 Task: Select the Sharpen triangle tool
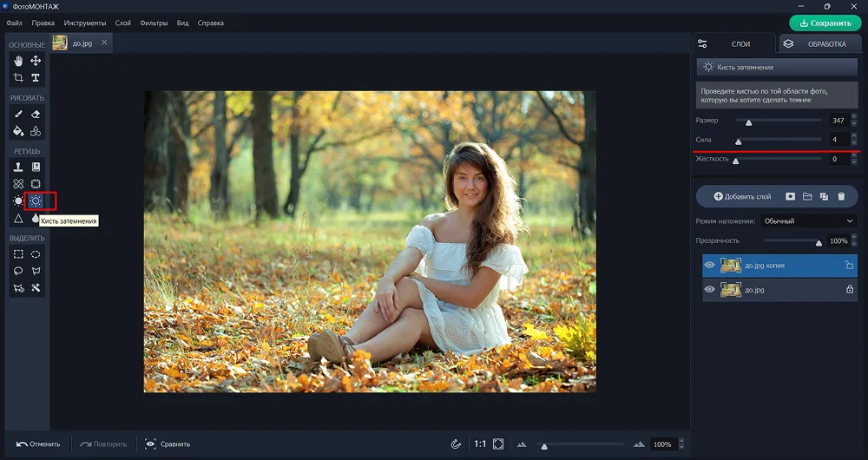pos(18,218)
